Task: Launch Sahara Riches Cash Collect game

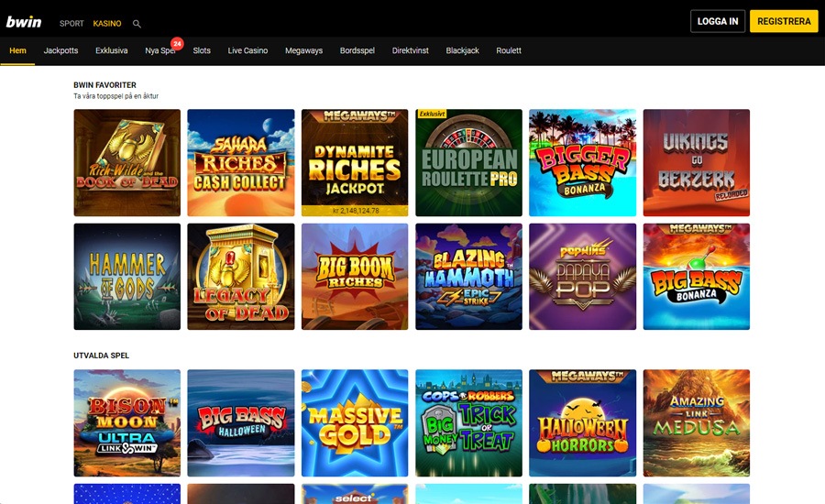Action: tap(241, 162)
